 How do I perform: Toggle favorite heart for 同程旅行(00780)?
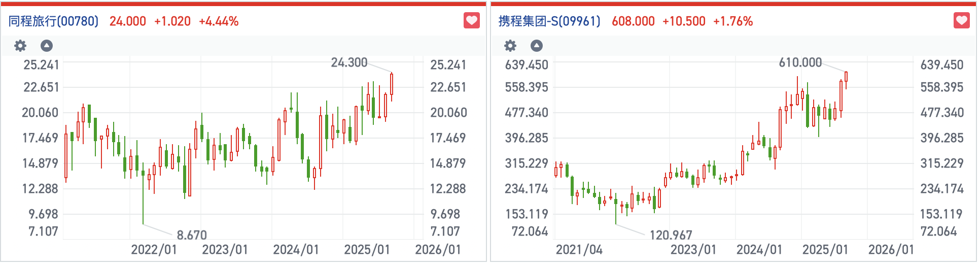tap(472, 21)
